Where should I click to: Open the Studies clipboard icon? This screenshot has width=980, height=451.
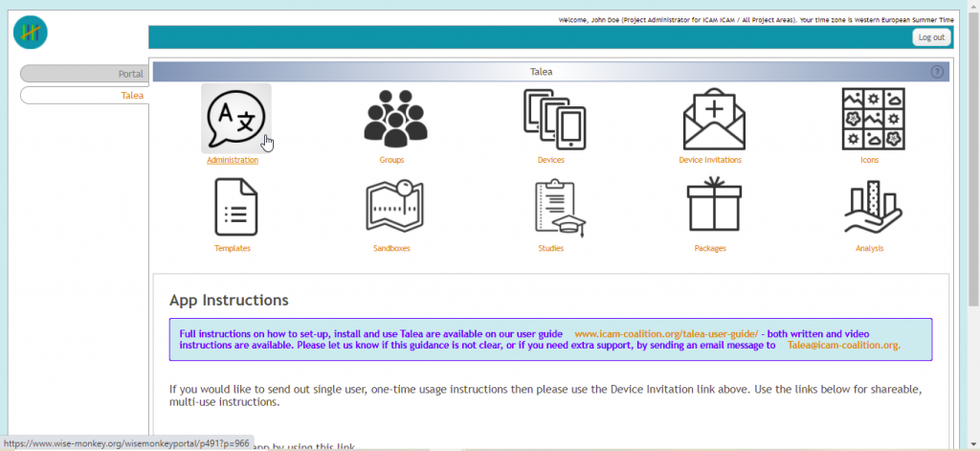pyautogui.click(x=559, y=208)
